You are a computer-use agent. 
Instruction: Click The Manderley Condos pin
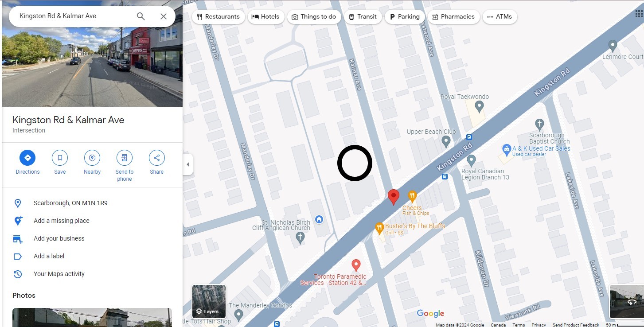tap(238, 315)
